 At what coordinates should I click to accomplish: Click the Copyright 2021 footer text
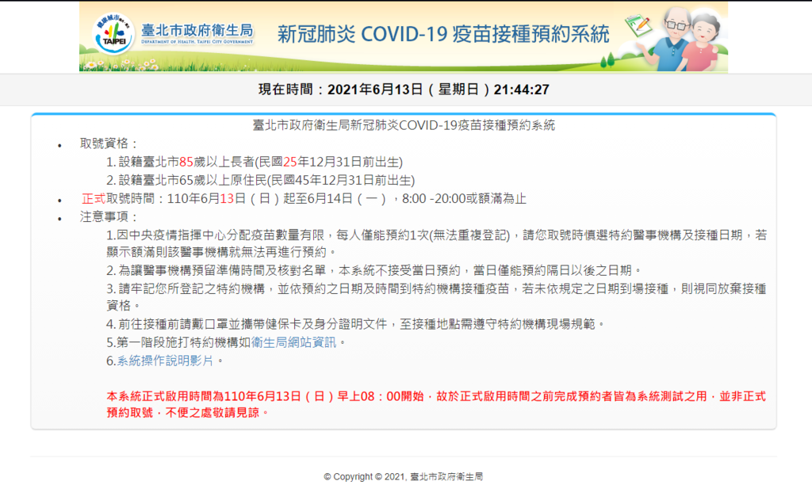[404, 476]
